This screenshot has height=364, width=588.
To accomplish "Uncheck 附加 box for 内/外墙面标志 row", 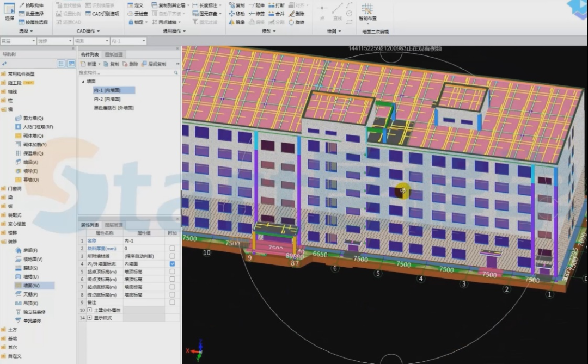I will pos(172,263).
